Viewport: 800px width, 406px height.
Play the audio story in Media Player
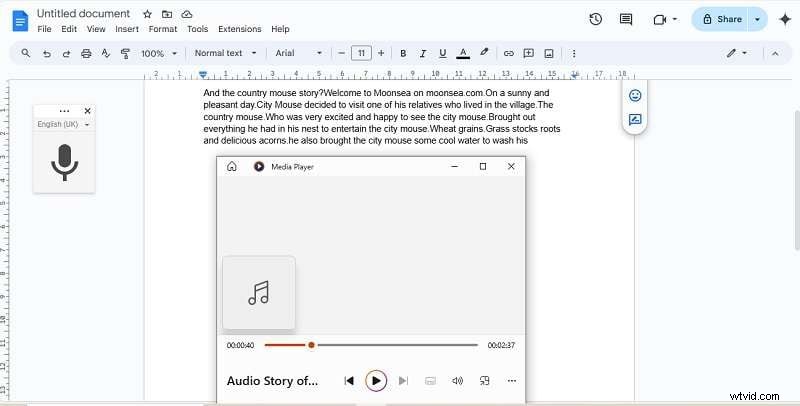click(376, 380)
